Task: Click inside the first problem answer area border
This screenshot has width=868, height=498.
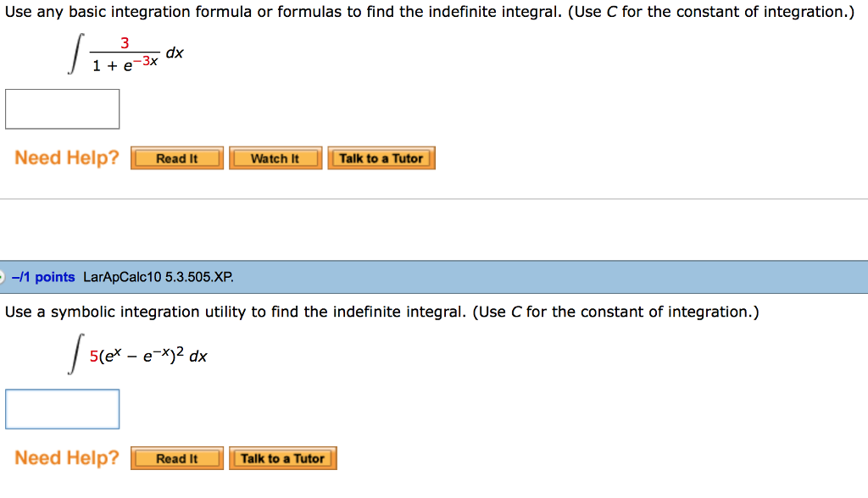Action: 62,108
